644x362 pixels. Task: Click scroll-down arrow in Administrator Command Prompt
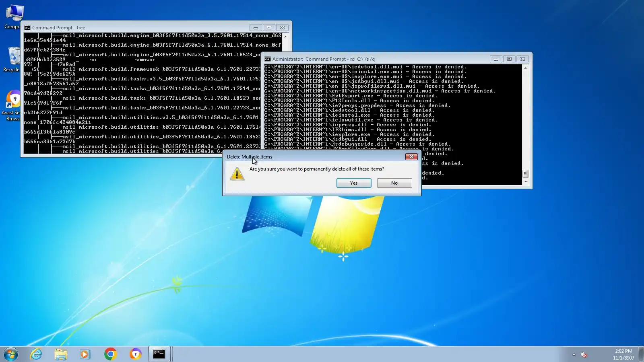tap(525, 182)
